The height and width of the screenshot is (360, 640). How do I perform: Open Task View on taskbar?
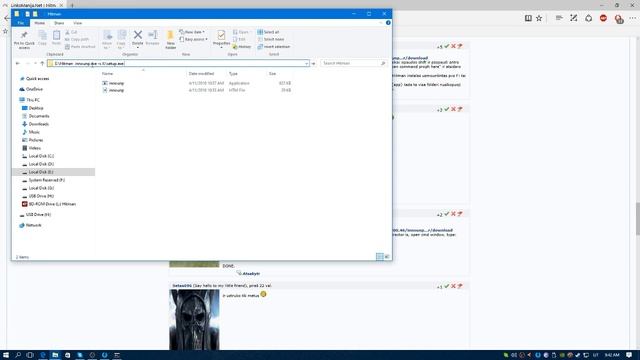[x=30, y=355]
